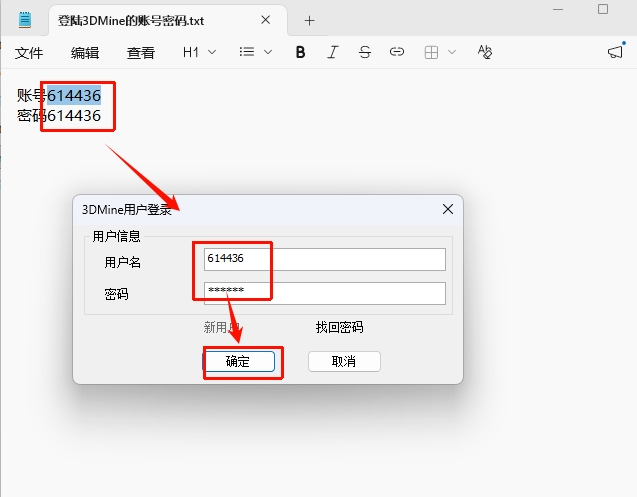Image resolution: width=637 pixels, height=497 pixels.
Task: Click the 确定 button in login dialog
Action: pyautogui.click(x=239, y=361)
